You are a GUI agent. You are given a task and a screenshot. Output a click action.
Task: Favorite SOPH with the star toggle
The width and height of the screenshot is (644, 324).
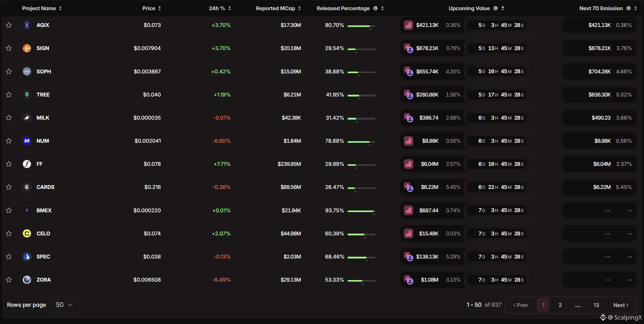click(9, 72)
